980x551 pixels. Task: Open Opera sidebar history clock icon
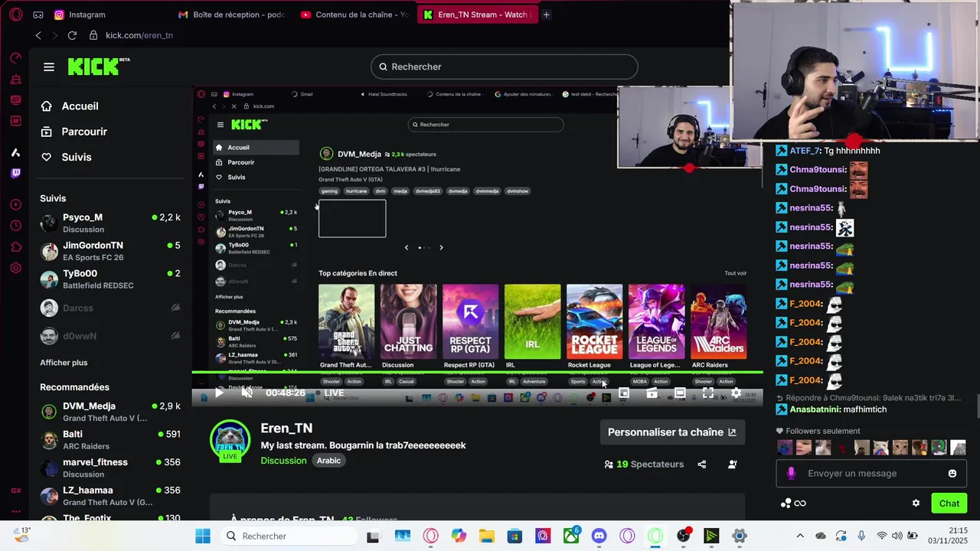[15, 226]
